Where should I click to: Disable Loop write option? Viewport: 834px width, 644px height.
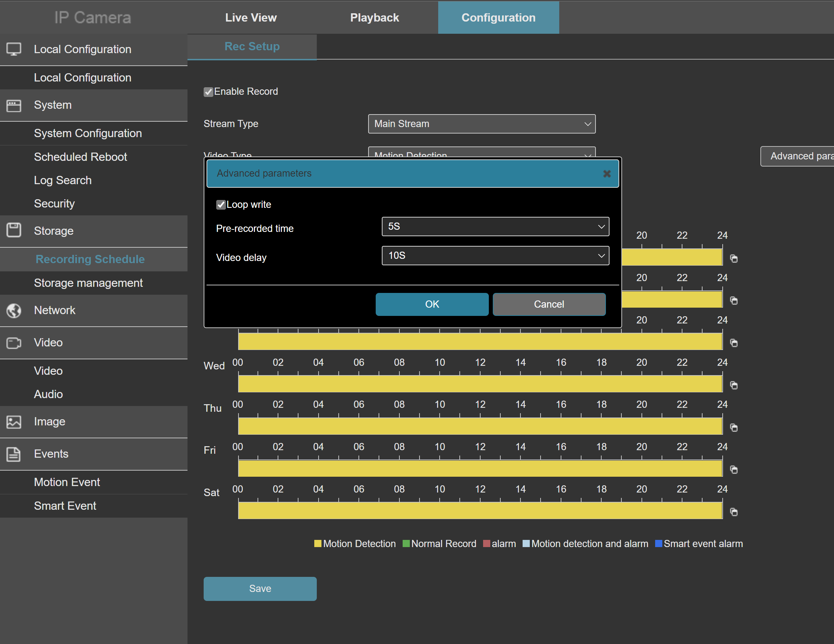point(221,204)
